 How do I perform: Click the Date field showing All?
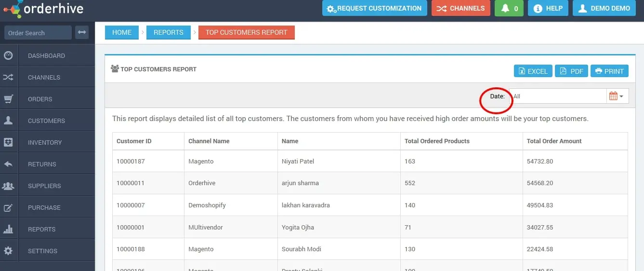558,96
